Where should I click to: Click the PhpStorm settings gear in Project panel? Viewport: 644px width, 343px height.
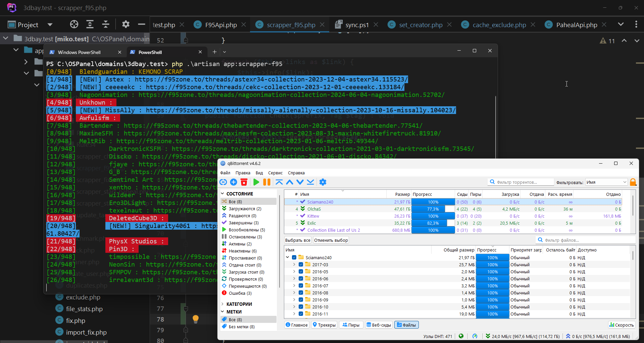click(126, 24)
